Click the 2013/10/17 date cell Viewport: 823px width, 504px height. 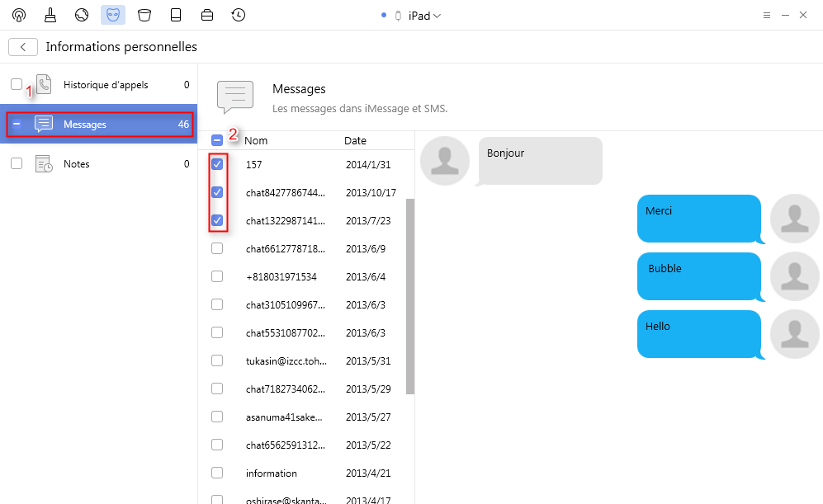(x=371, y=193)
